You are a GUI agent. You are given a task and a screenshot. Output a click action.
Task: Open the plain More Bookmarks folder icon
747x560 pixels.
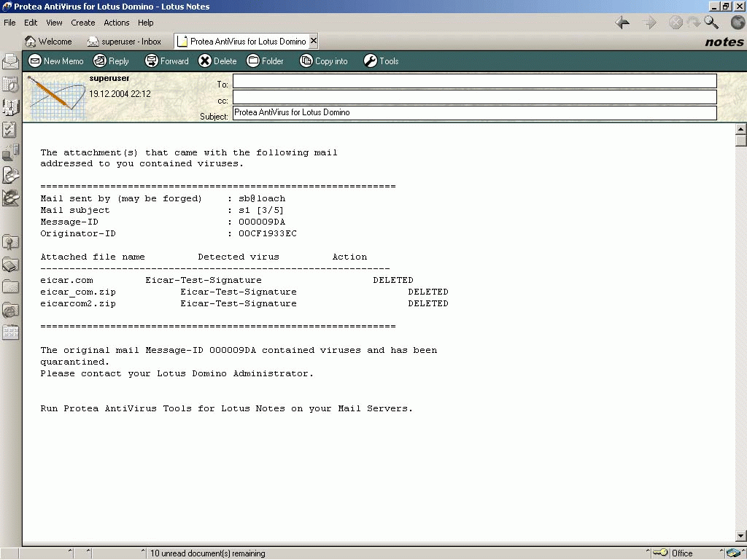click(10, 287)
